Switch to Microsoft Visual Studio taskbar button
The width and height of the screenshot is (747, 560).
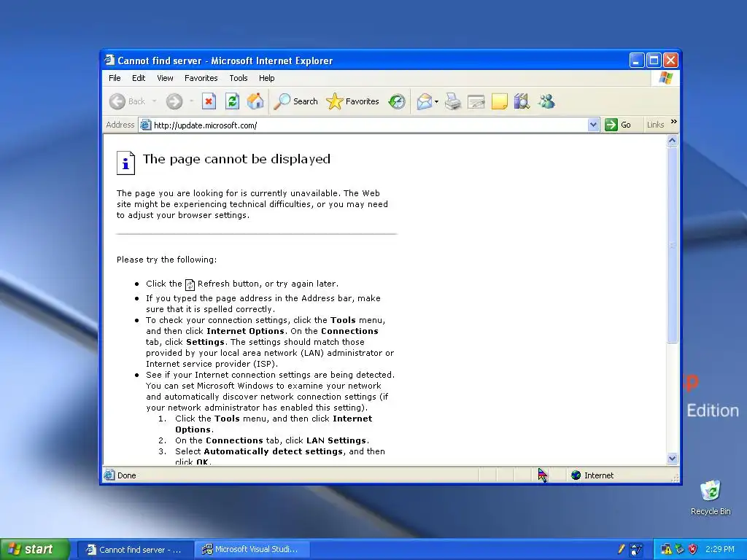coord(252,550)
